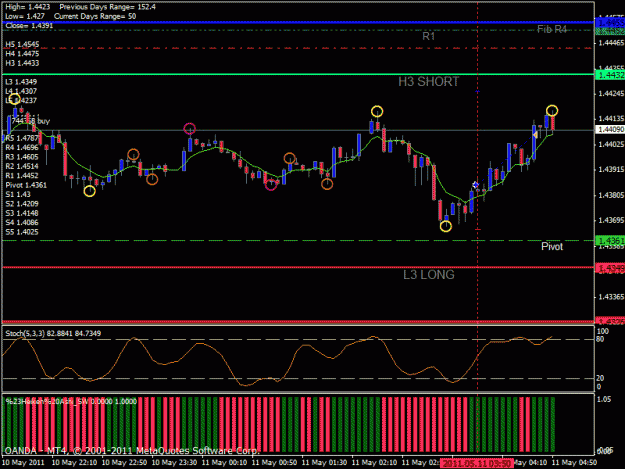
Task: Click the stochastic scale value 80
Action: [600, 339]
